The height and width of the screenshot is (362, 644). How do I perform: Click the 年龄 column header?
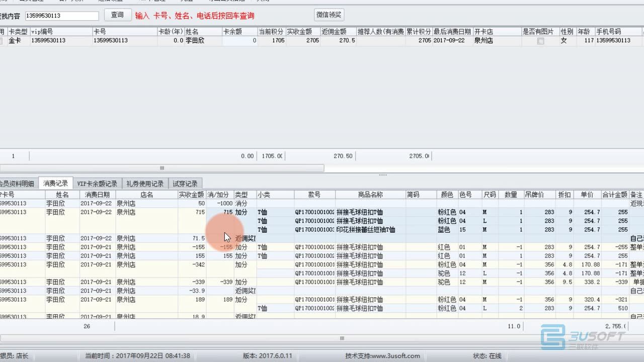[x=585, y=32]
